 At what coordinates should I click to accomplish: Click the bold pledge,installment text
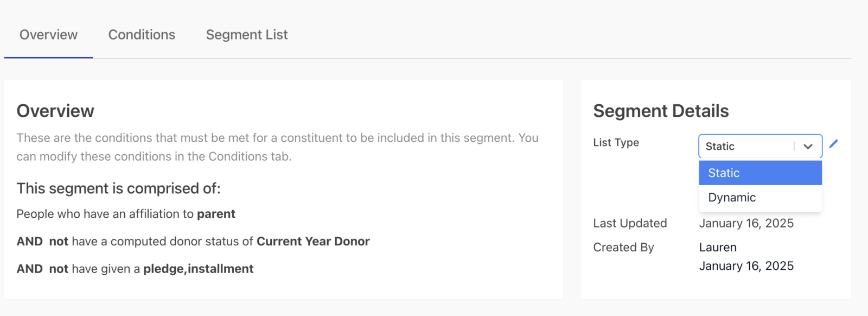198,269
